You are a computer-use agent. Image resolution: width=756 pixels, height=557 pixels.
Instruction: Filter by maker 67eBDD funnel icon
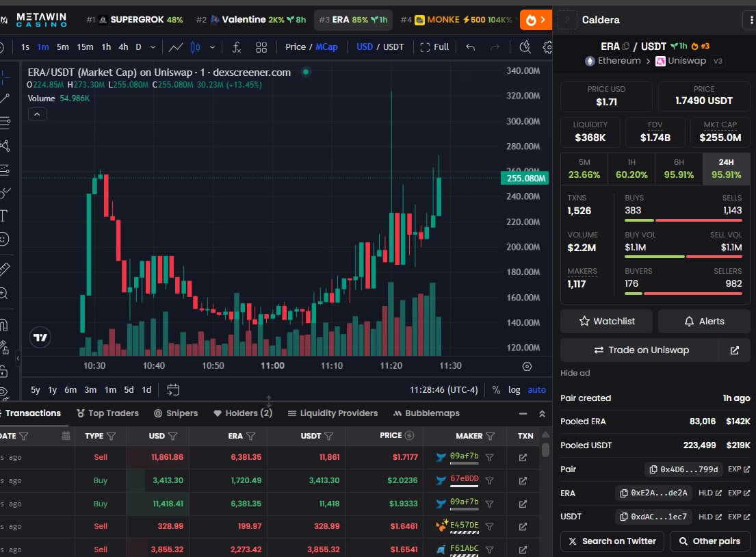point(489,480)
